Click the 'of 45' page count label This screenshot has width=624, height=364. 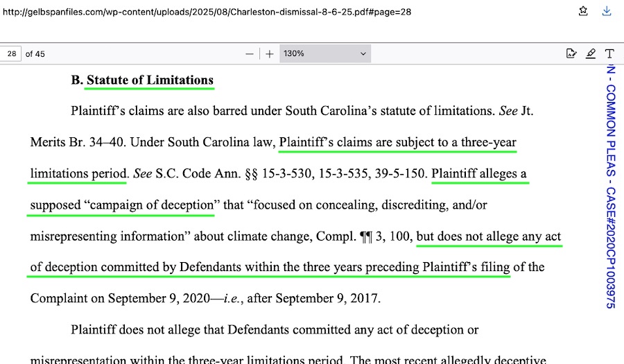click(x=35, y=53)
